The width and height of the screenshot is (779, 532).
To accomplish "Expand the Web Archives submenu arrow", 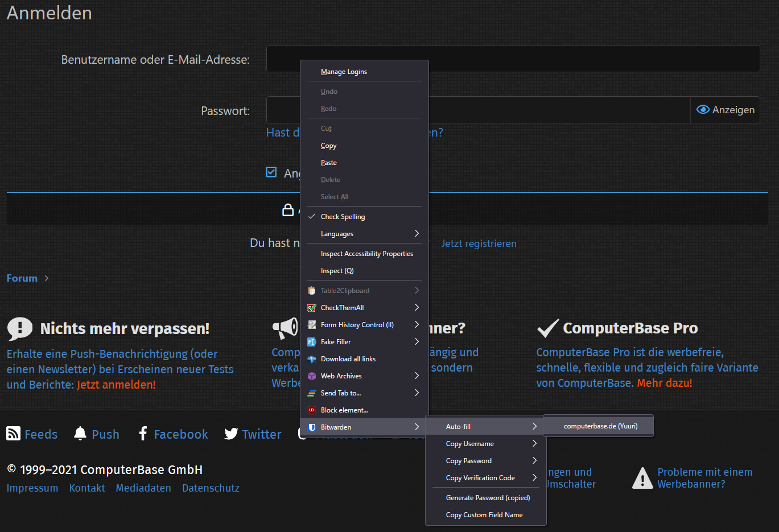I will point(417,376).
